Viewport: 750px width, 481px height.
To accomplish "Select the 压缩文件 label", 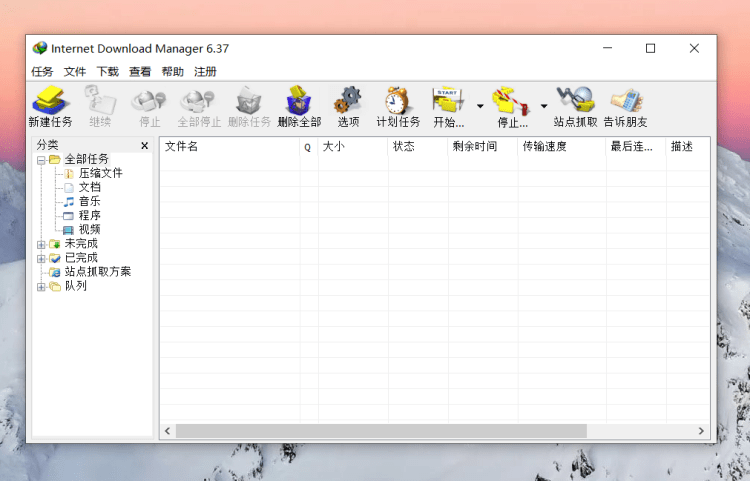I will tap(100, 173).
